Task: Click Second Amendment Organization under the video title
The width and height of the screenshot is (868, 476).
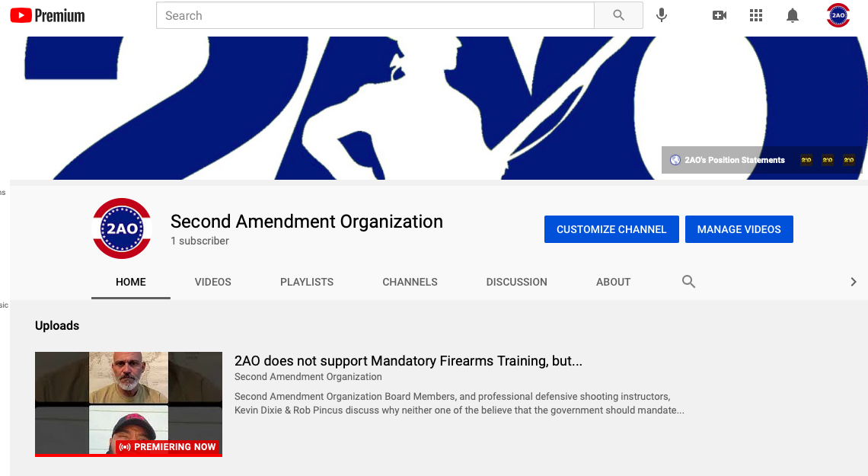Action: pos(308,377)
